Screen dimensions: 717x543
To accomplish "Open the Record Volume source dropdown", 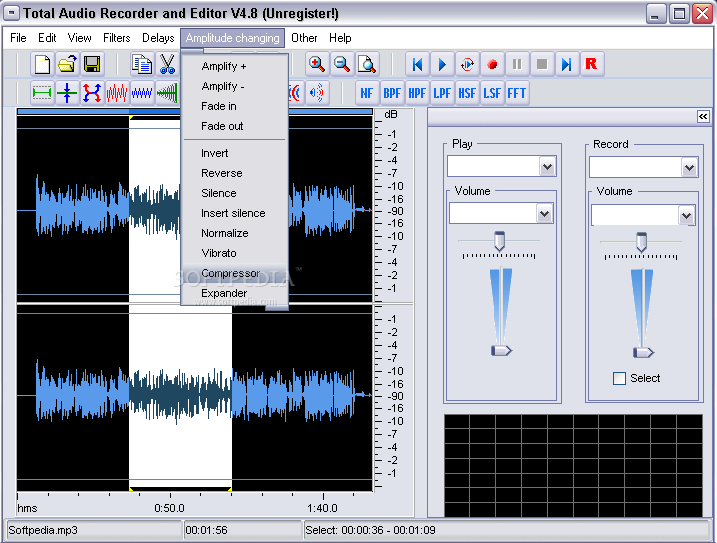I will (686, 215).
